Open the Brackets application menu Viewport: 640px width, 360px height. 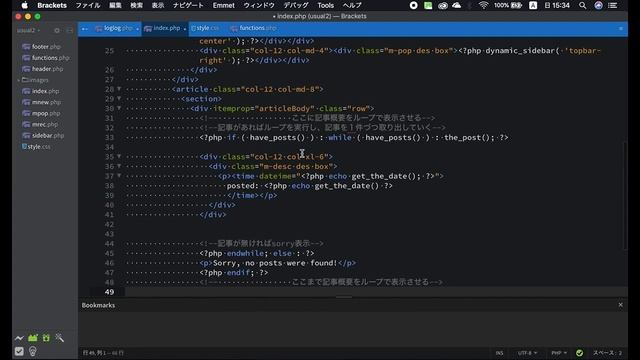coord(52,5)
